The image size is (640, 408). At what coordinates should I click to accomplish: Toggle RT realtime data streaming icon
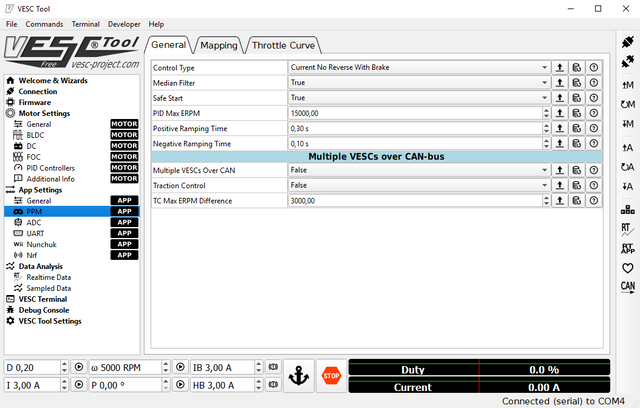[627, 229]
